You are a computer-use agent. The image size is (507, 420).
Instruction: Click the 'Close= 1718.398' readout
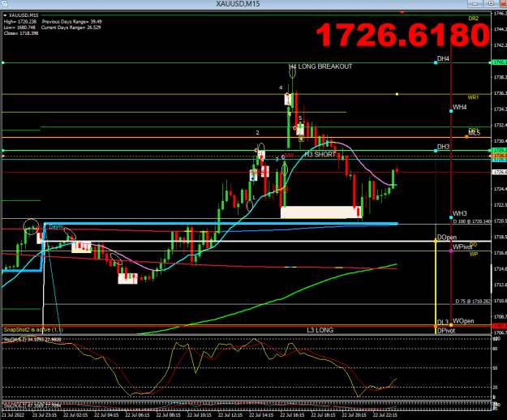tap(21, 33)
